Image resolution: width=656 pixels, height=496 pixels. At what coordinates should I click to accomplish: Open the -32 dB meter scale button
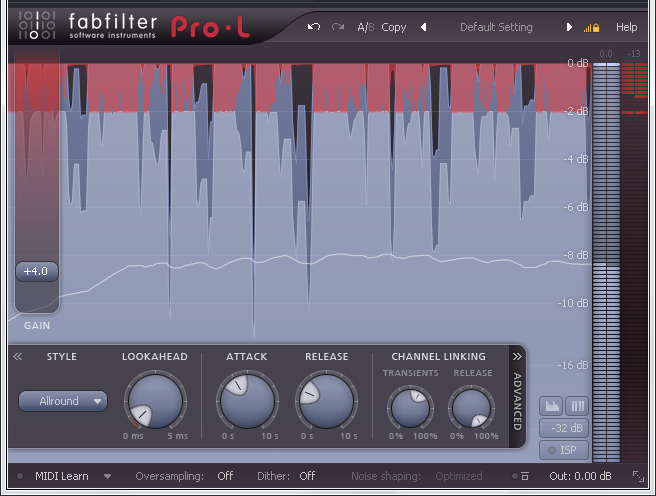click(x=564, y=428)
